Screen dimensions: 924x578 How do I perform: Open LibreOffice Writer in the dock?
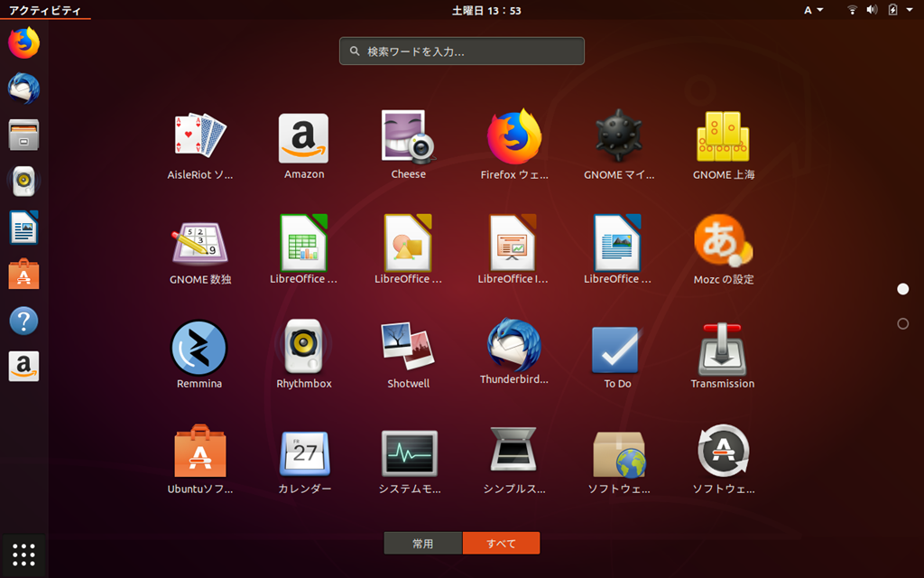click(23, 228)
